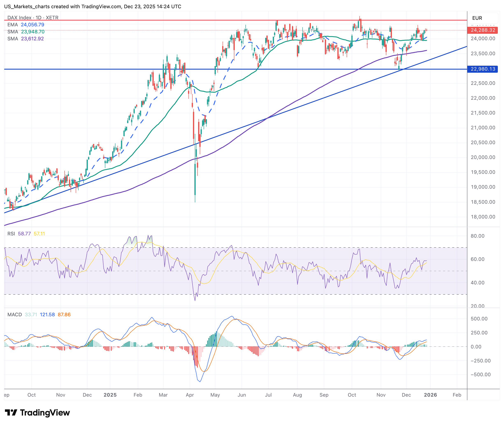Click the blue 22,980.13 price level tag
The image size is (504, 425).
pos(482,69)
